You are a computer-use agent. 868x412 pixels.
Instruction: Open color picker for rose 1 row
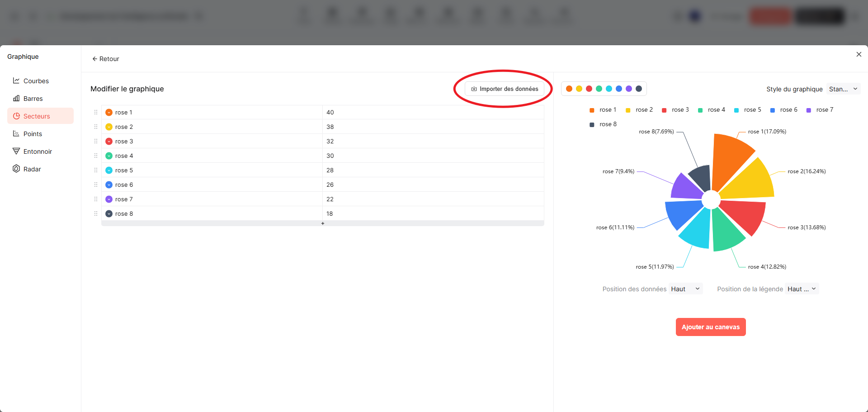click(x=109, y=113)
